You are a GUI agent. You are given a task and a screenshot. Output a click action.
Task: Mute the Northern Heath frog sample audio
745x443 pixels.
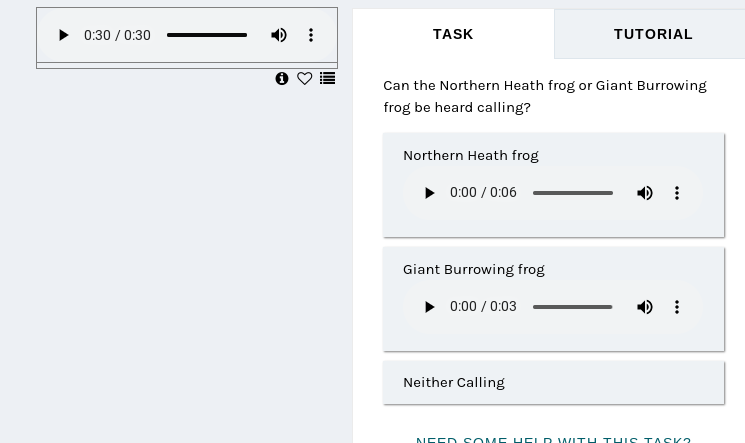click(645, 193)
